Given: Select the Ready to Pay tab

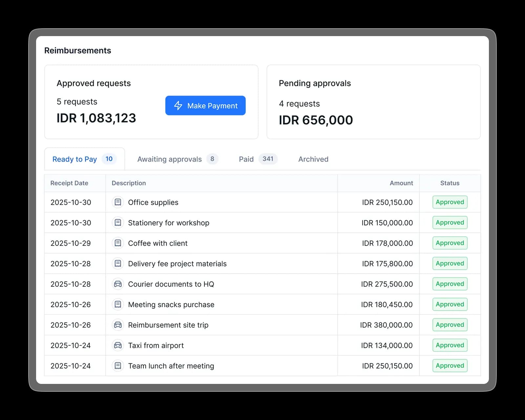Looking at the screenshot, I should tap(75, 159).
